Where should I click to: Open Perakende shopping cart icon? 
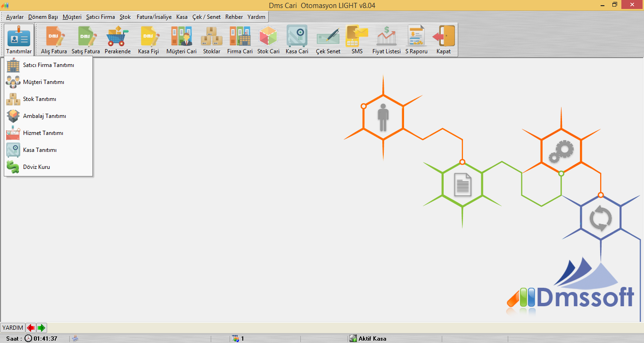(117, 37)
